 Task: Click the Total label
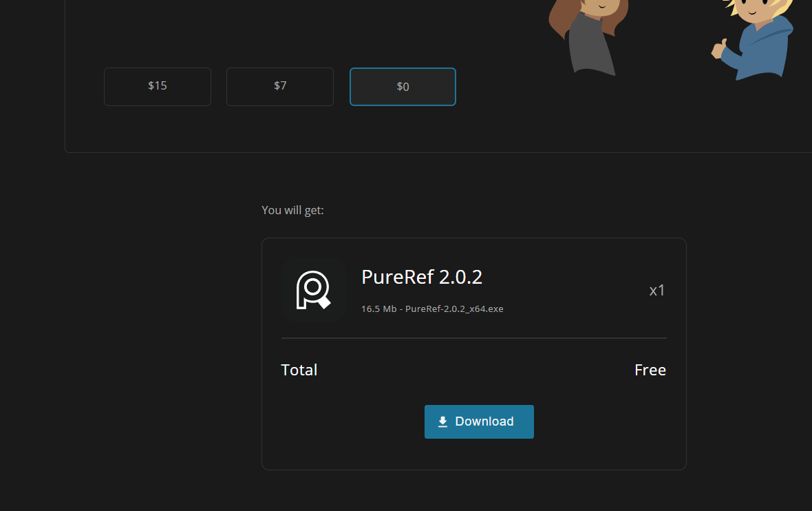[x=299, y=370]
